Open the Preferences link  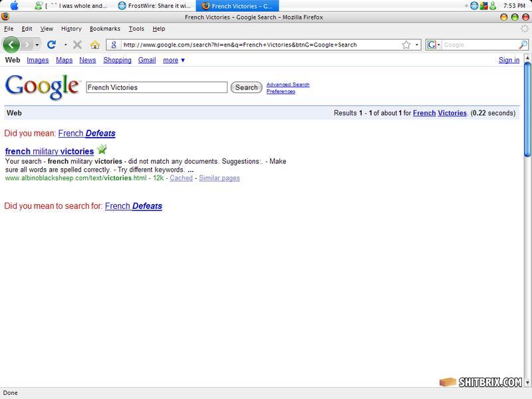281,91
